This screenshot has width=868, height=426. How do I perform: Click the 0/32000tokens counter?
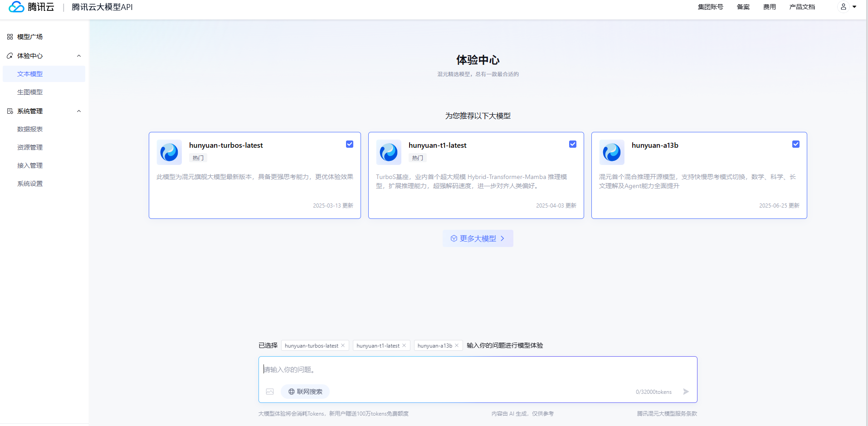(653, 392)
